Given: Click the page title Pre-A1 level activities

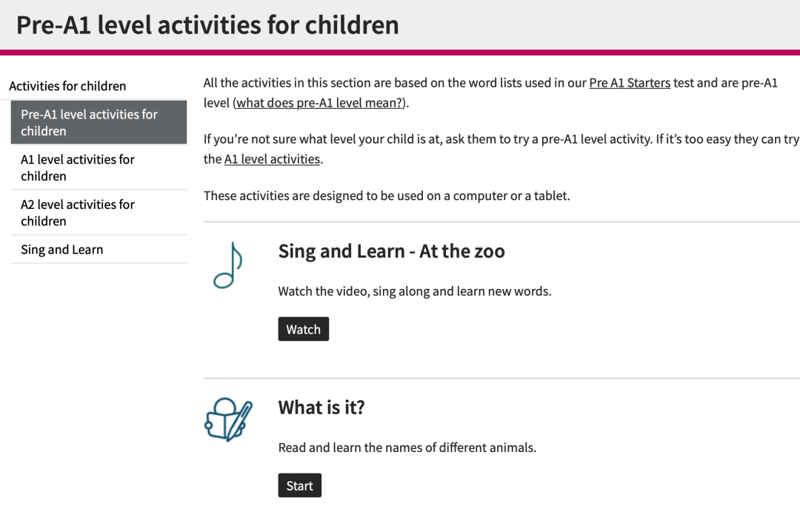Looking at the screenshot, I should (x=207, y=25).
